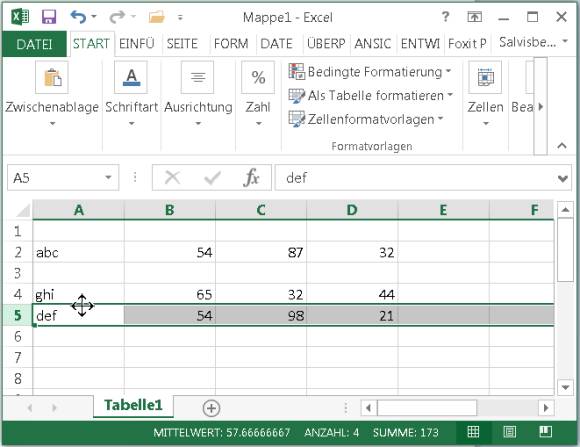Switch to Page Break Preview view
The image size is (580, 447).
coord(546,432)
